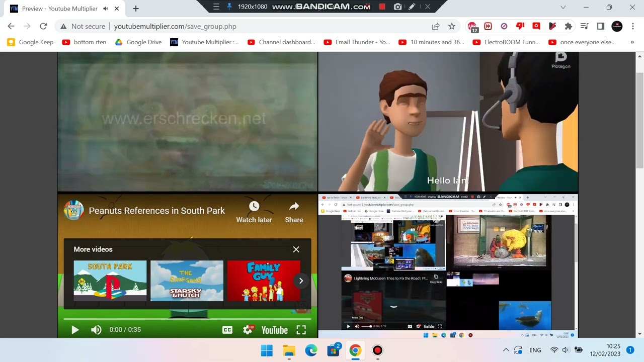Open the Windows Start menu

click(x=267, y=350)
